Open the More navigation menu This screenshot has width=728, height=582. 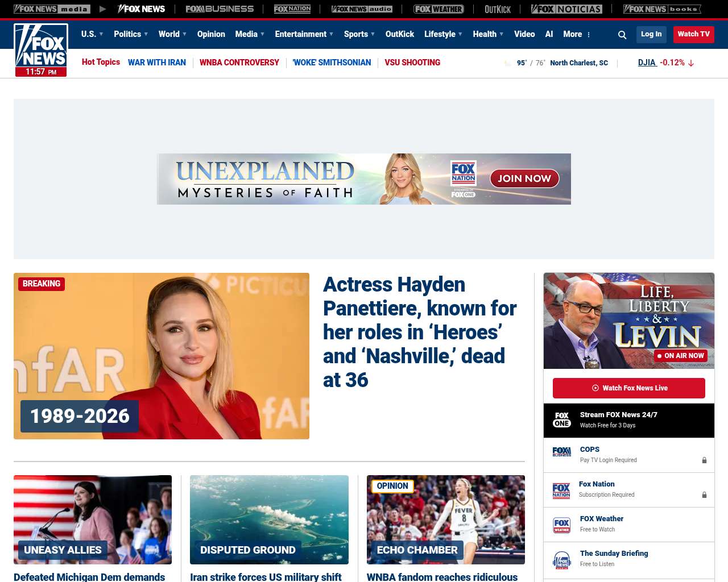click(573, 34)
